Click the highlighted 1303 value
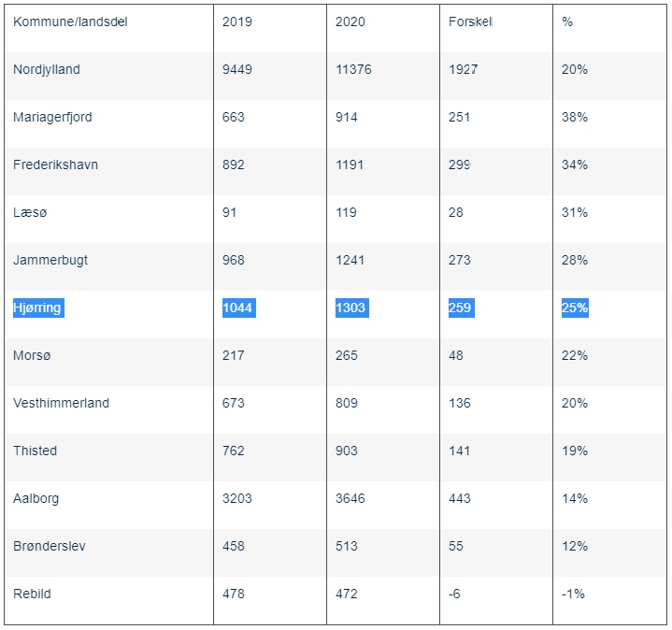This screenshot has width=672, height=630. pos(352,308)
